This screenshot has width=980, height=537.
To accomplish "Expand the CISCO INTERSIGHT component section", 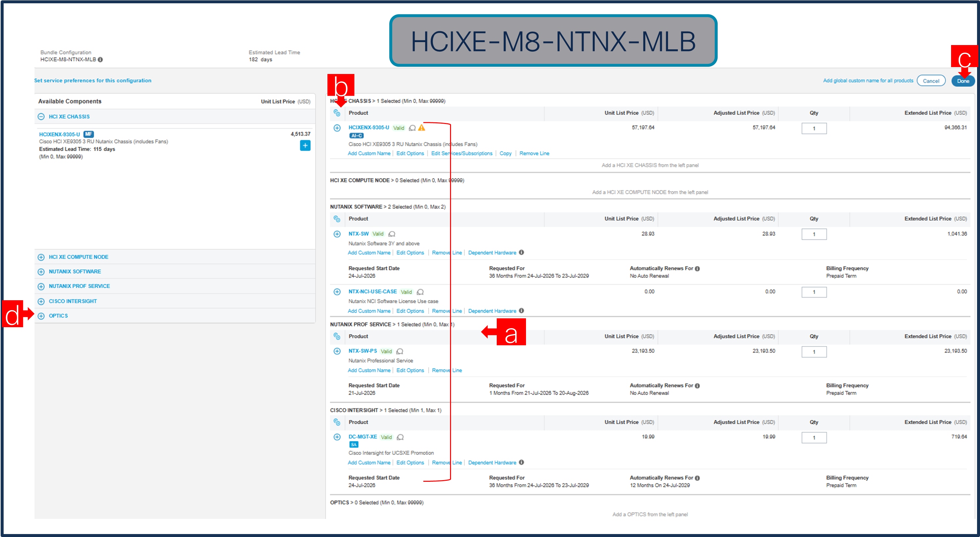I will tap(41, 302).
